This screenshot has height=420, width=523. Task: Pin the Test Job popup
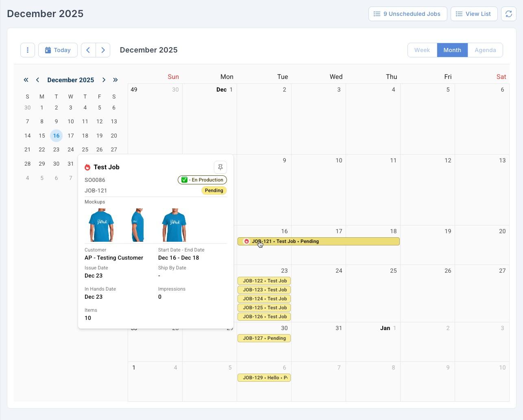tap(220, 167)
